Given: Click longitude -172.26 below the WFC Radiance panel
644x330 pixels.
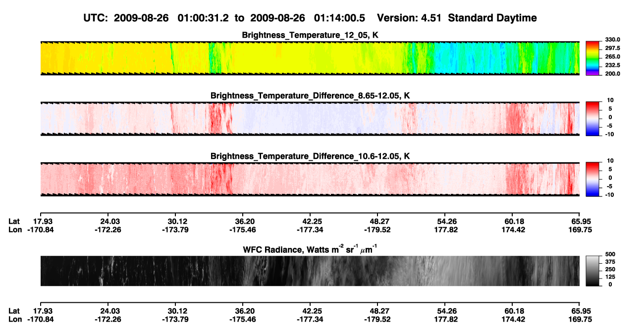Looking at the screenshot, I should pos(109,319).
